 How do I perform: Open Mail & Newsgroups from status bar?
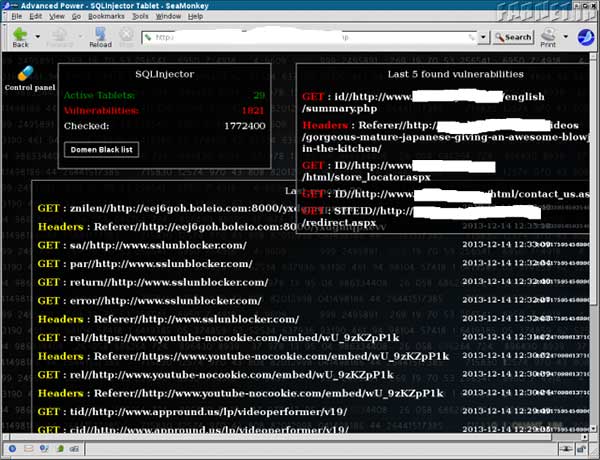pyautogui.click(x=28, y=449)
